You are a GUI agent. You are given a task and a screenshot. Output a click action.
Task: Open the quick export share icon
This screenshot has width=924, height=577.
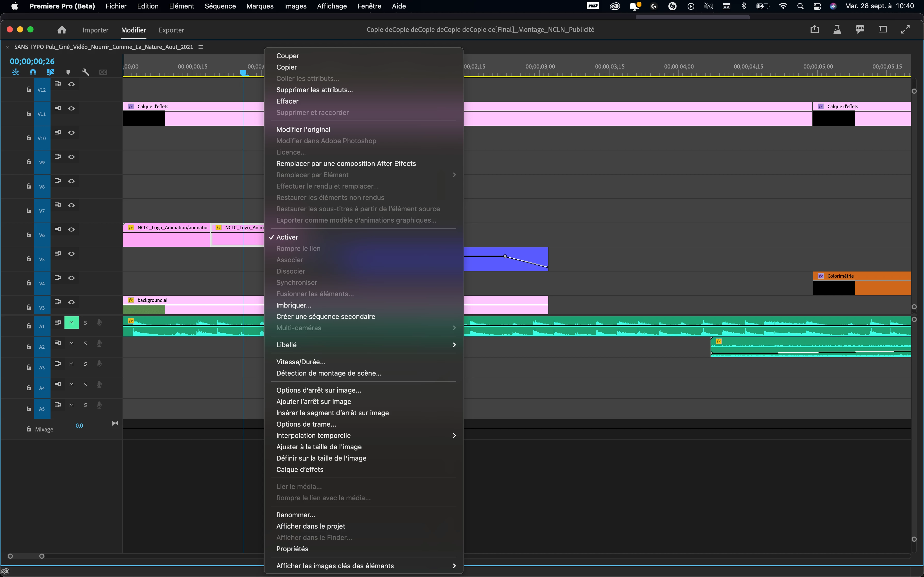coord(814,29)
